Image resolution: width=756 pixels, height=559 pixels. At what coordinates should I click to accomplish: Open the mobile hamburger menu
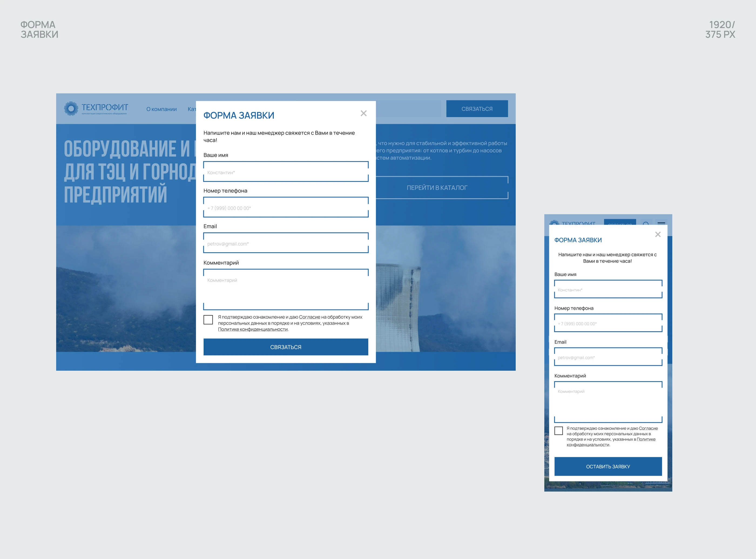tap(661, 223)
